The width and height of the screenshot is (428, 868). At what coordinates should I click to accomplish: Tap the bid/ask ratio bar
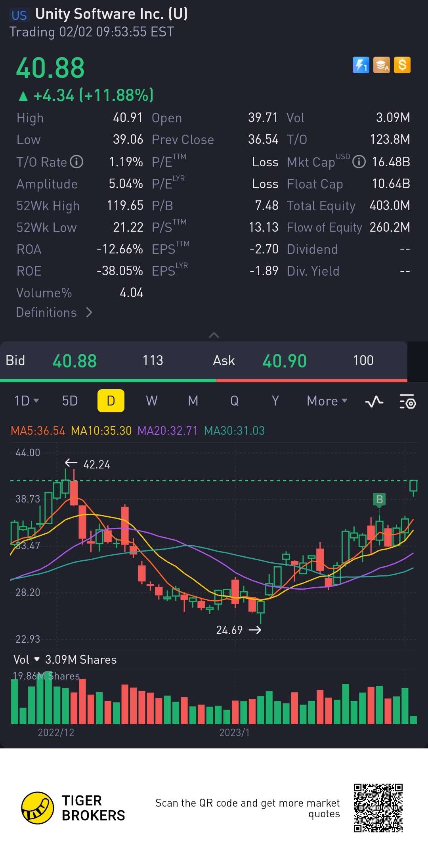204,381
